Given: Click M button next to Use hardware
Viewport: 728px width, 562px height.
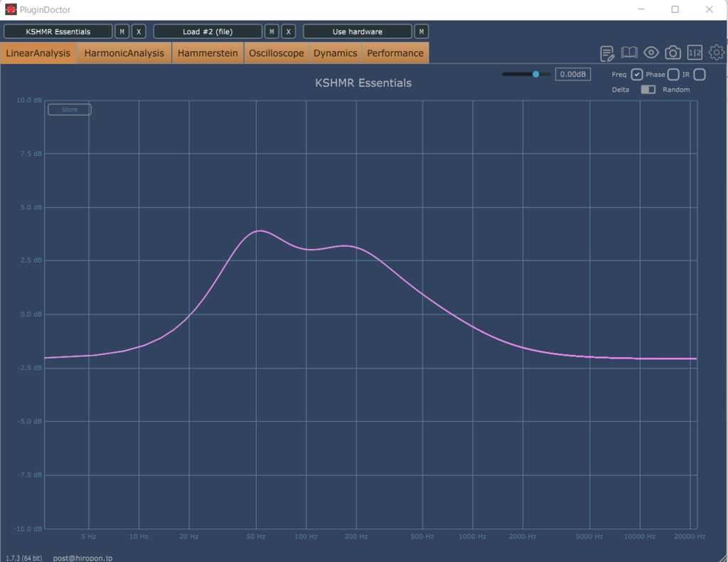Looking at the screenshot, I should pos(421,31).
